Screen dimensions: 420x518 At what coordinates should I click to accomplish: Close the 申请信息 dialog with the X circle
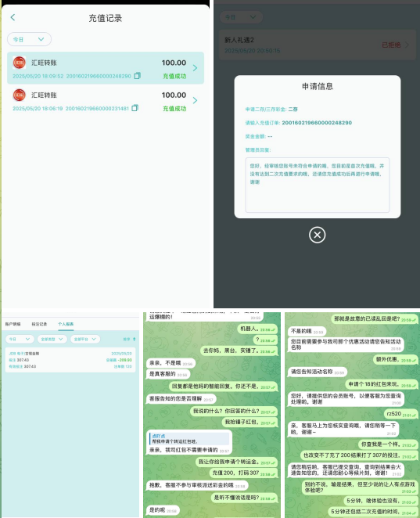coord(317,235)
